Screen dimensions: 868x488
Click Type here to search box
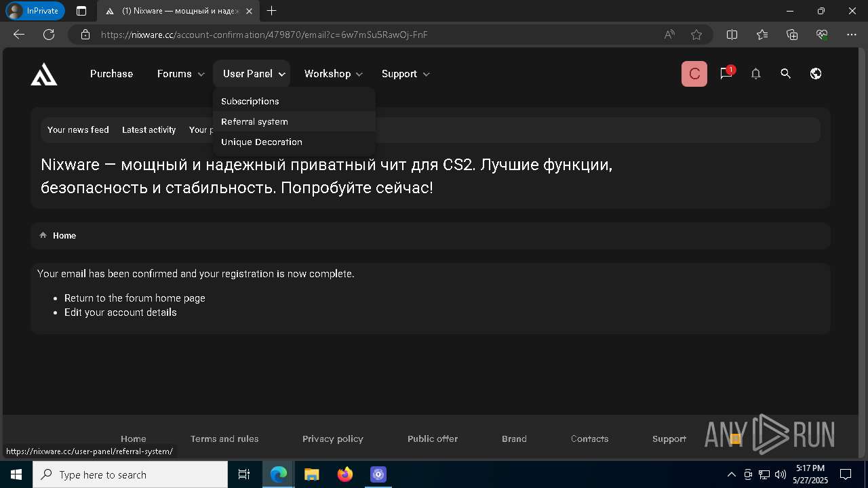coord(130,474)
